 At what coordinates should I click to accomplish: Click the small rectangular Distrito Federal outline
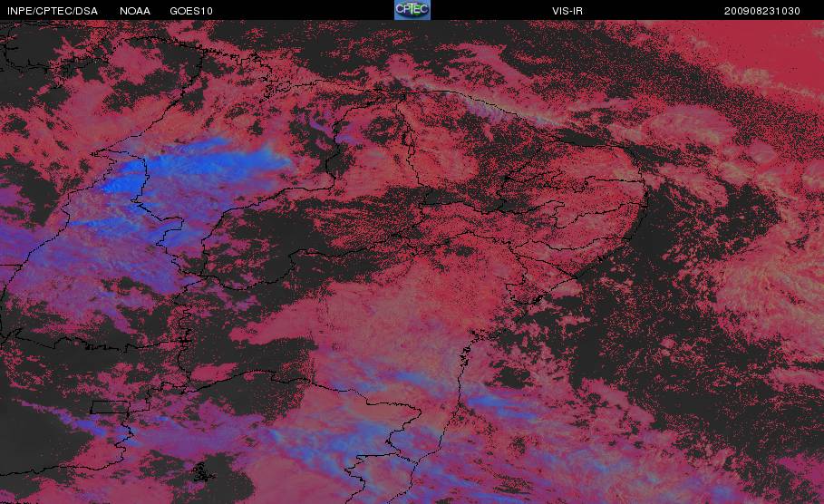[110, 407]
